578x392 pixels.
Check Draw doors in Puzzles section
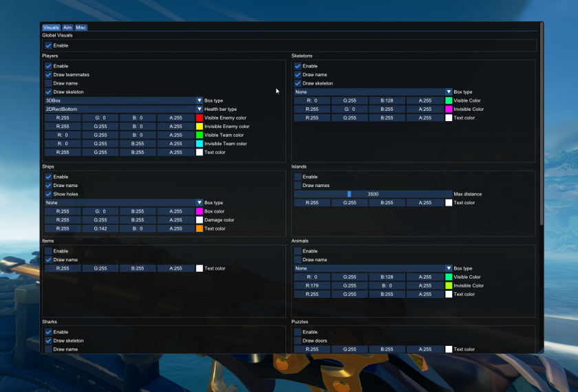coord(298,340)
